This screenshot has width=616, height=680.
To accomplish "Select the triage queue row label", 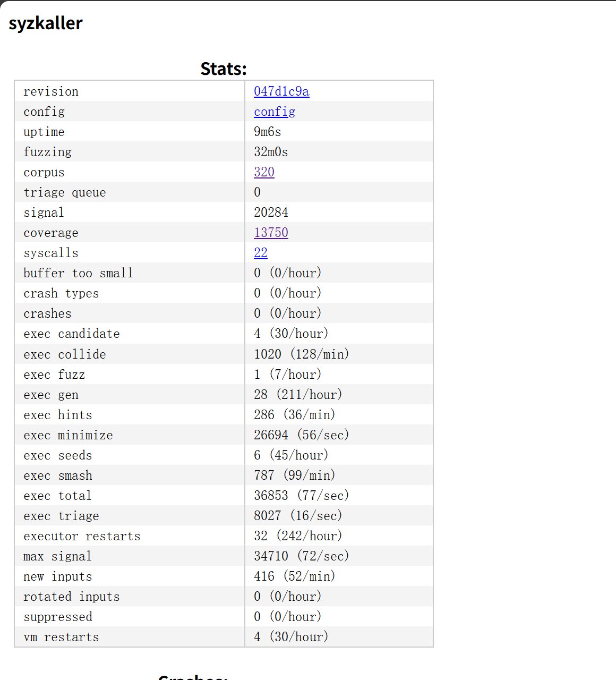I will click(64, 192).
